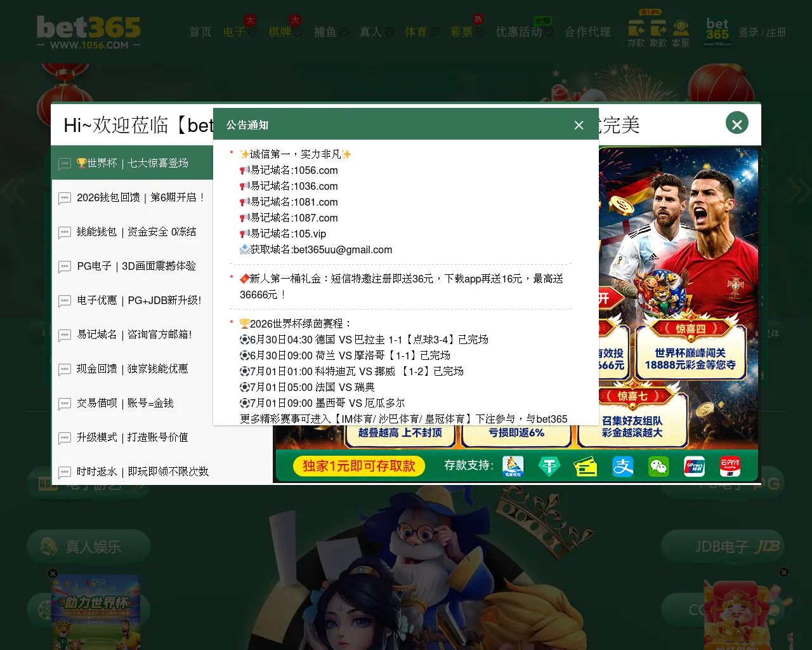This screenshot has height=650, width=812.
Task: Open the 真人娱乐 category button
Action: (88, 547)
